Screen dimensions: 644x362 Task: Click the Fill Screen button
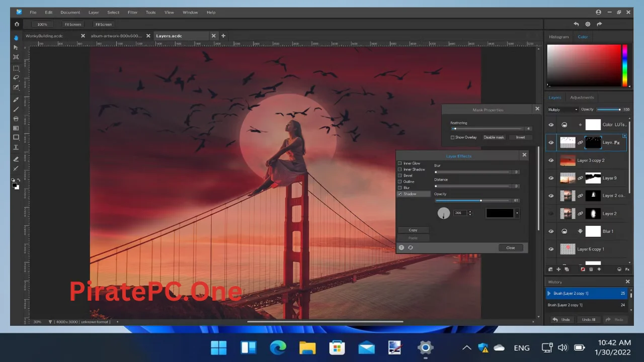pos(104,24)
